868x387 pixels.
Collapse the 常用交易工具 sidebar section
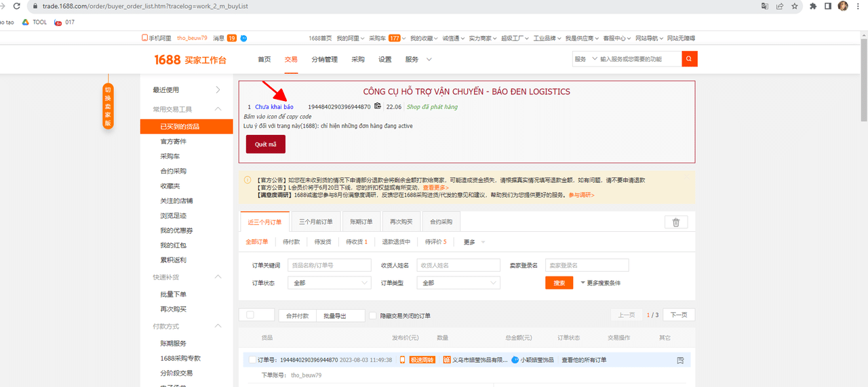[218, 109]
